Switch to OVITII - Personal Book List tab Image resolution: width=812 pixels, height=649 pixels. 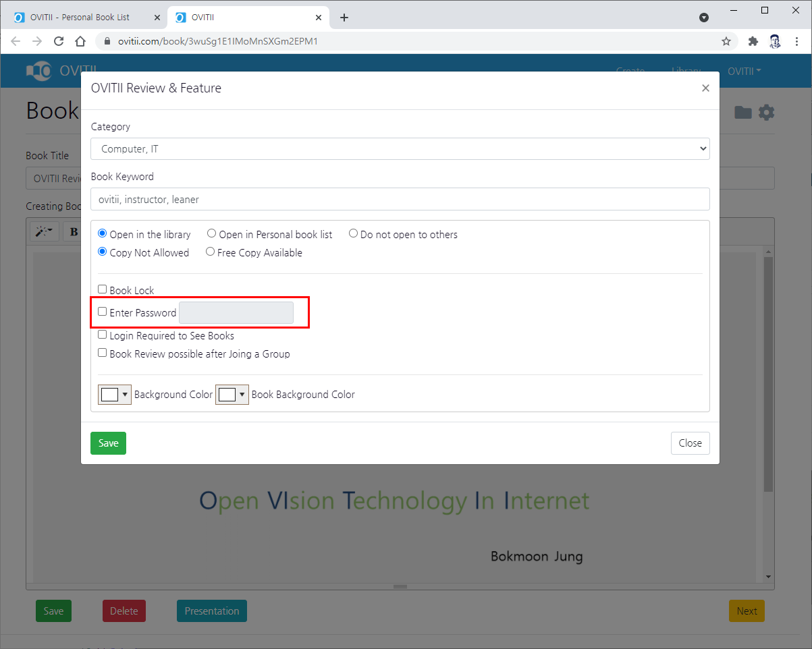click(x=80, y=18)
